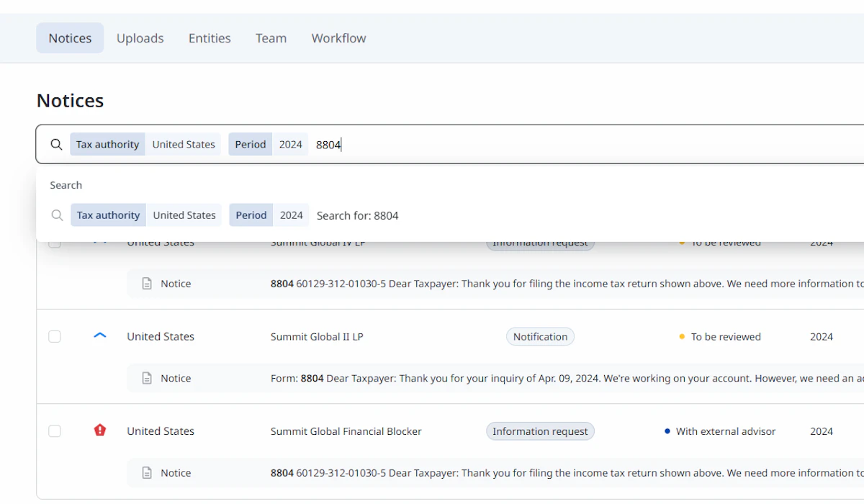Screen dimensions: 864x504
Task: Open the Team tab
Action: coord(271,38)
